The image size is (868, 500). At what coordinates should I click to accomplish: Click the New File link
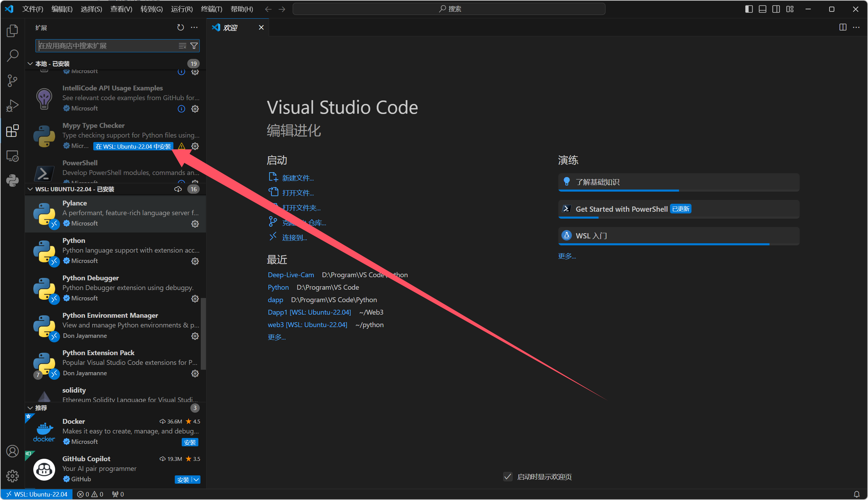point(298,178)
